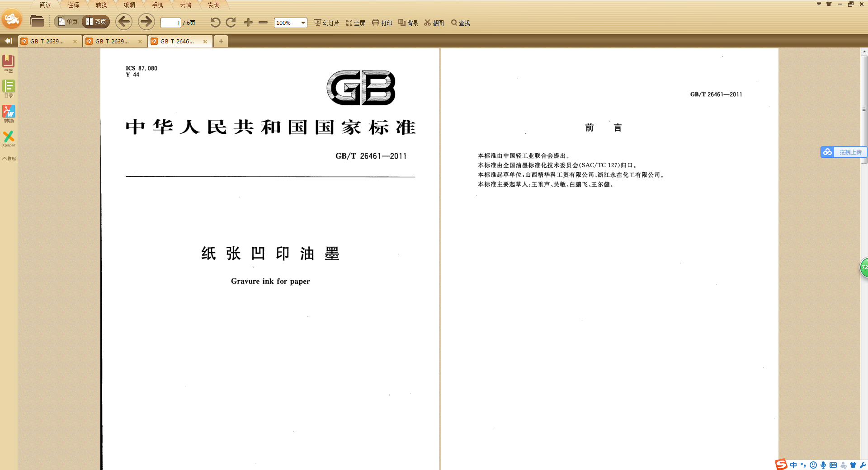
Task: Switch to 单页 single page view
Action: point(68,22)
